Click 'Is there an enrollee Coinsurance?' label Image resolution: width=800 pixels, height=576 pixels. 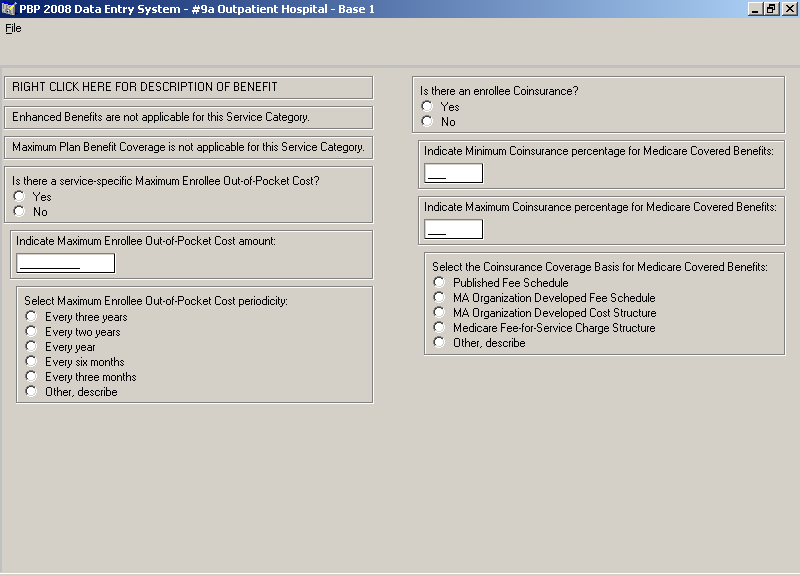point(499,91)
